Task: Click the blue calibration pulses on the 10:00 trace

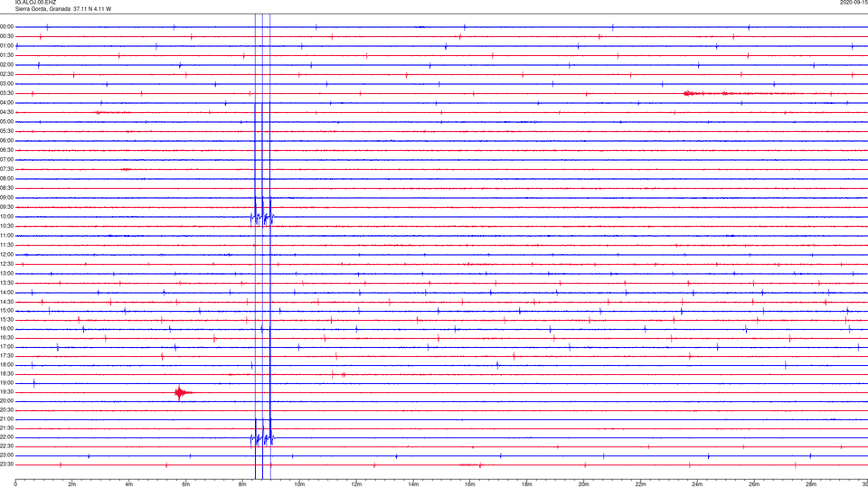Action: pos(262,217)
